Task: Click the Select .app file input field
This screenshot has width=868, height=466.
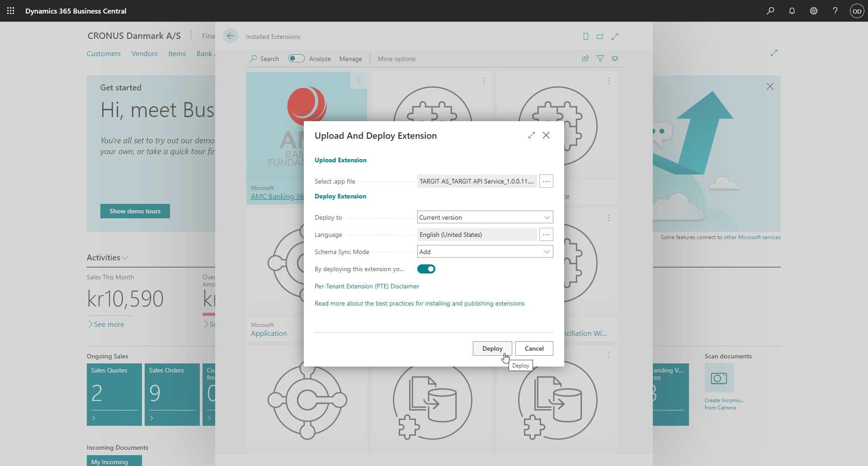Action: tap(477, 181)
